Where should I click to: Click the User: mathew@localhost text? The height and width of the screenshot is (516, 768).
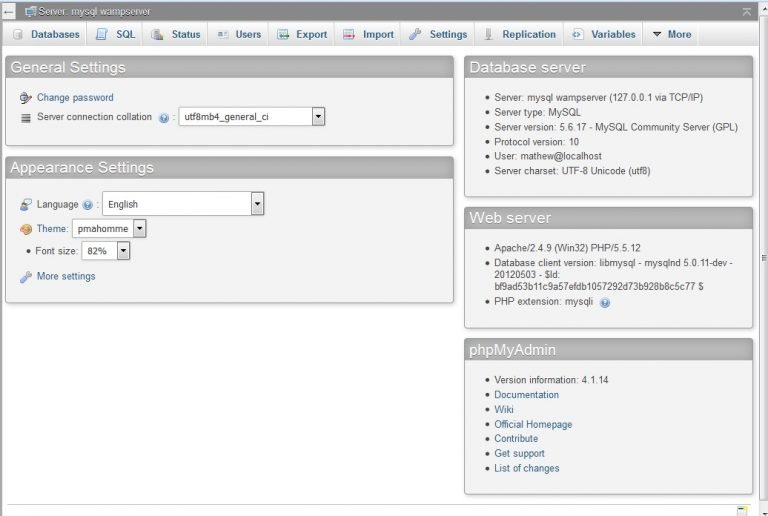pyautogui.click(x=548, y=156)
